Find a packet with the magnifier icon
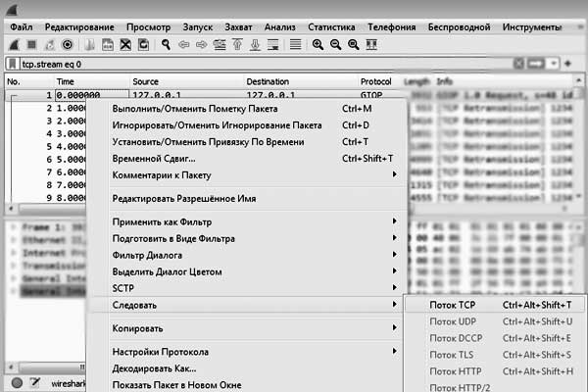 click(x=166, y=45)
